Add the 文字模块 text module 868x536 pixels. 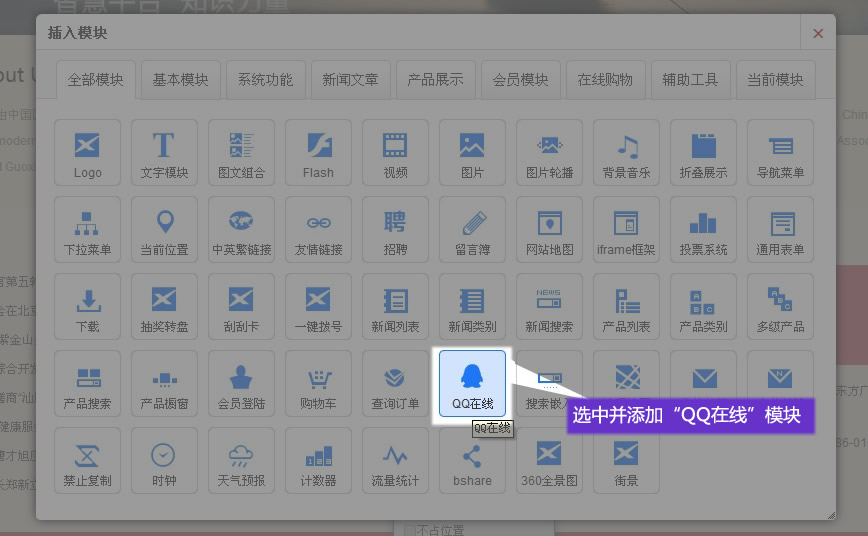(164, 152)
